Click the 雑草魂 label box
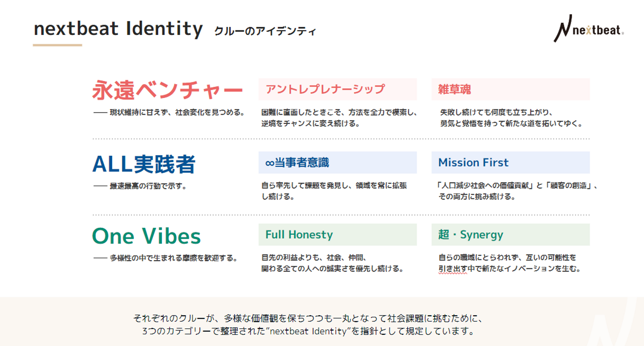The height and width of the screenshot is (346, 644). [x=510, y=89]
